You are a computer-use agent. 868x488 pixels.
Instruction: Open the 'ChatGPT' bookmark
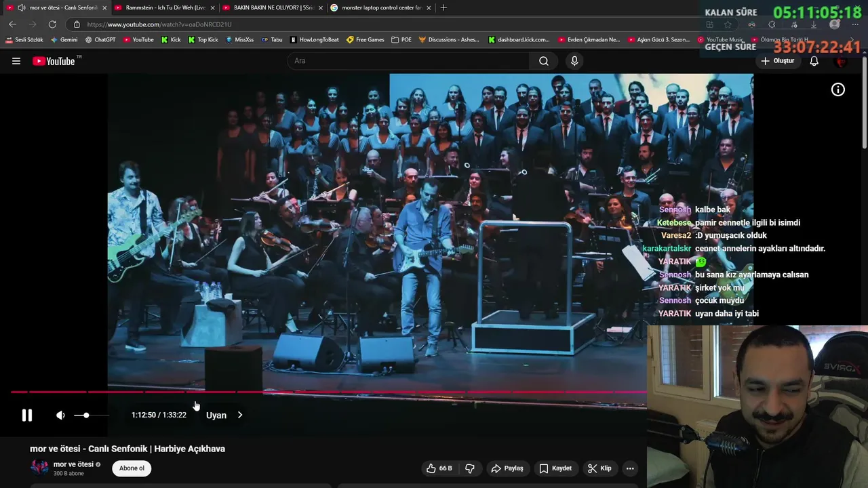click(100, 40)
